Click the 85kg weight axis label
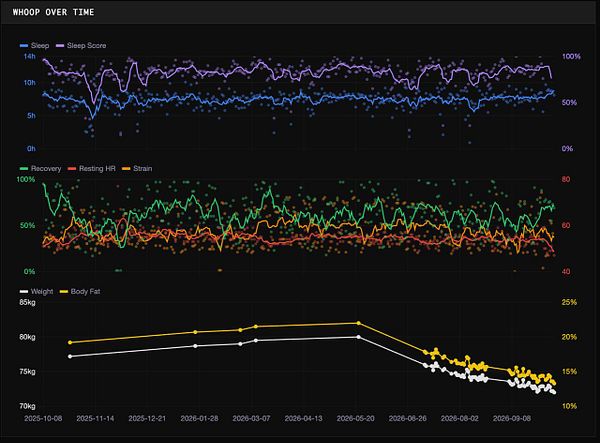The height and width of the screenshot is (443, 600). pyautogui.click(x=27, y=303)
